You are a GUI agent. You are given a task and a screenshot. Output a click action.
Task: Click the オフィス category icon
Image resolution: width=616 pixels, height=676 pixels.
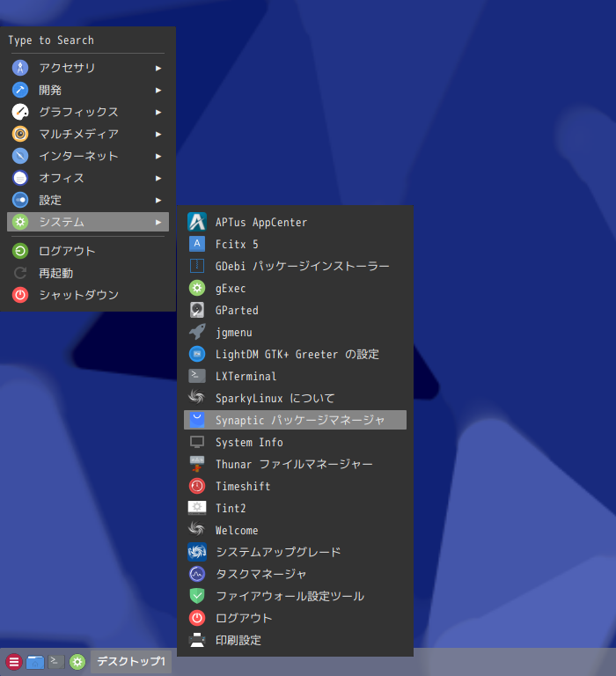click(x=20, y=178)
